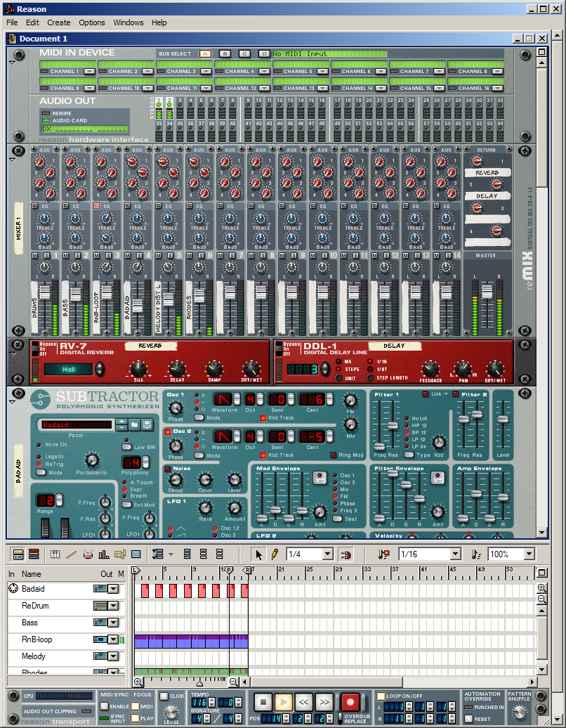This screenshot has height=728, width=566.
Task: Click the MIDI input icon for Badaid track
Action: pyautogui.click(x=13, y=589)
